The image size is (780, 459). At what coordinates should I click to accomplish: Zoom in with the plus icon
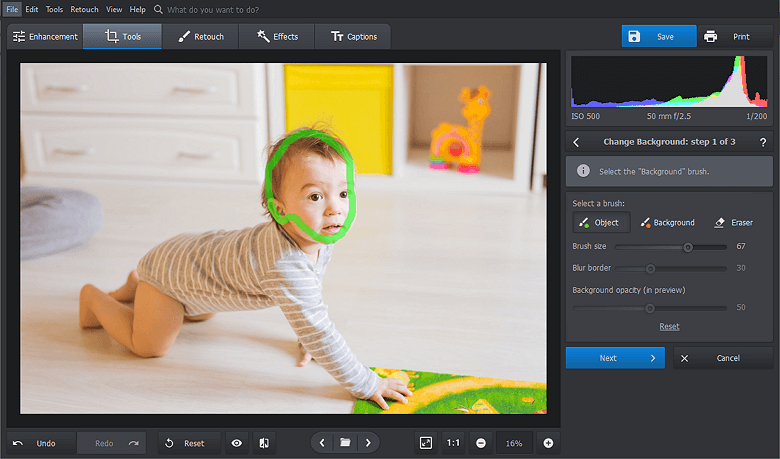tap(548, 443)
